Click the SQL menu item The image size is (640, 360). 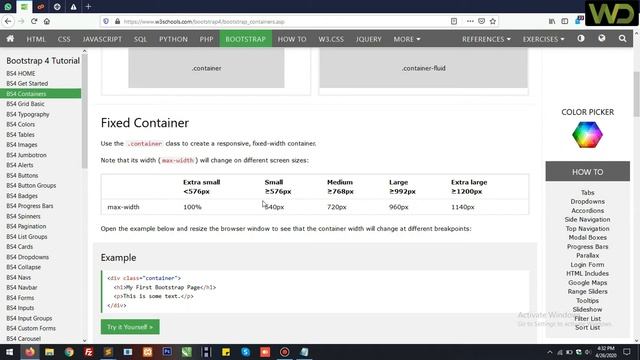(x=140, y=39)
